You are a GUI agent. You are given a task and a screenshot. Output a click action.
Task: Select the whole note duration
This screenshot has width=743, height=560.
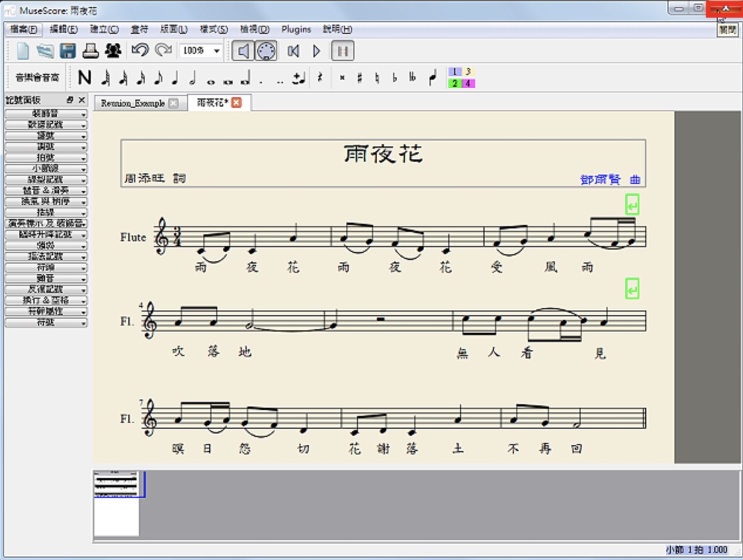click(x=211, y=81)
